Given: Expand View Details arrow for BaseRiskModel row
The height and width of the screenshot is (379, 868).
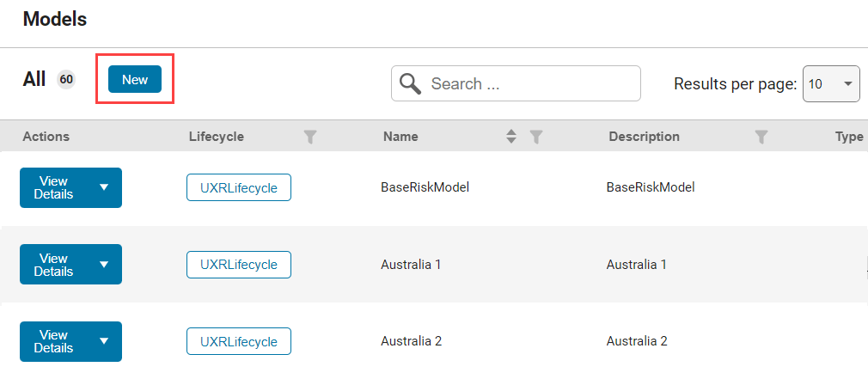Looking at the screenshot, I should [104, 187].
